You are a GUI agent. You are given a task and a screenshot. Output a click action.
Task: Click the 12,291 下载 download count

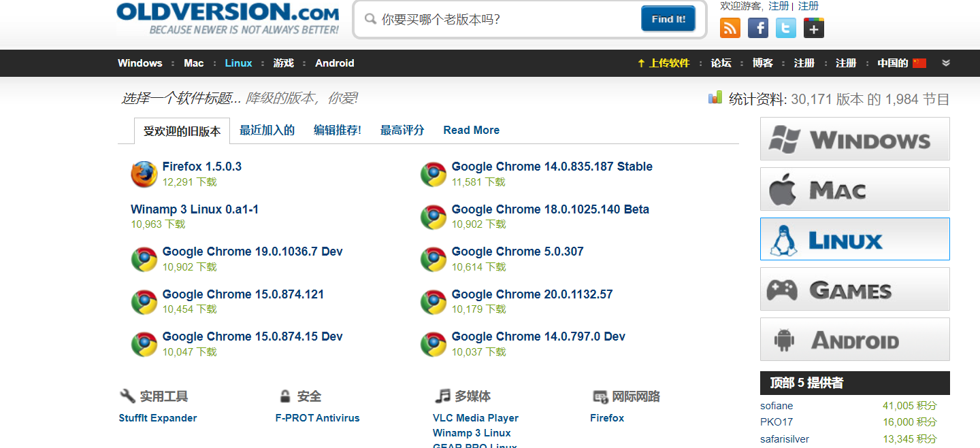tap(190, 182)
